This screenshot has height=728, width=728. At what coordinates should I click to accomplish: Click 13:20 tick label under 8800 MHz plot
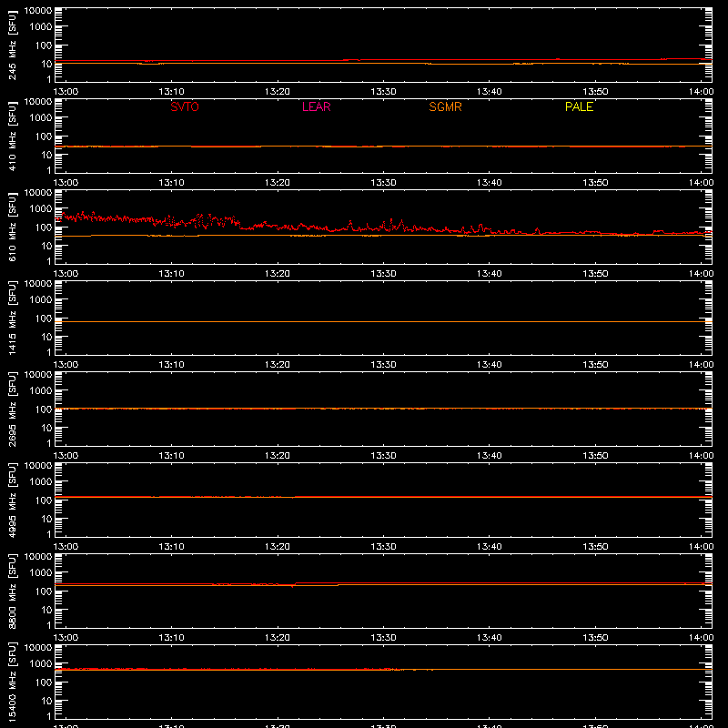tap(278, 638)
